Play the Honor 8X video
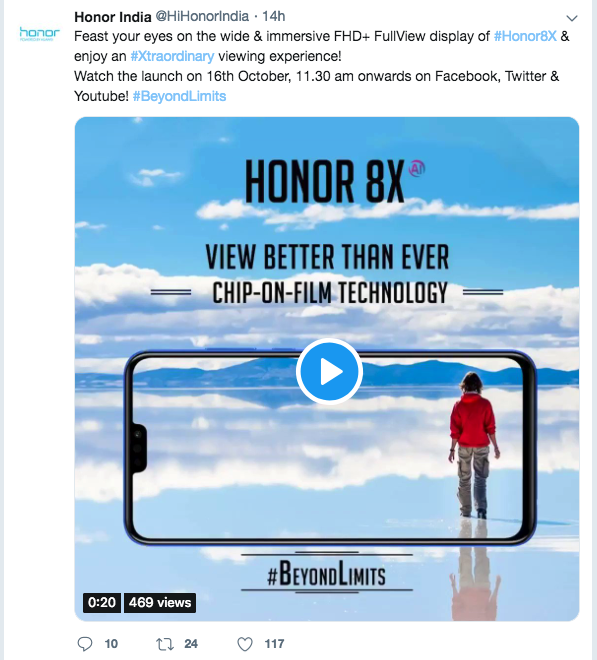 click(329, 371)
